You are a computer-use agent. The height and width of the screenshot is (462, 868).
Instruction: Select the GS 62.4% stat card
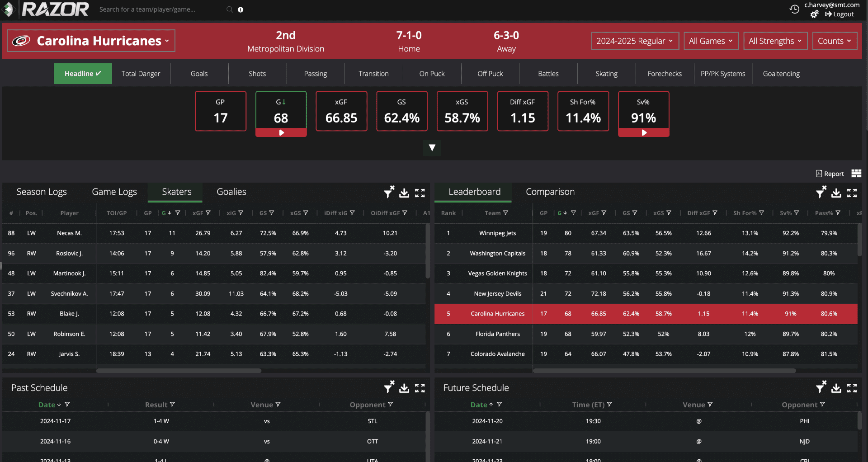tap(402, 111)
